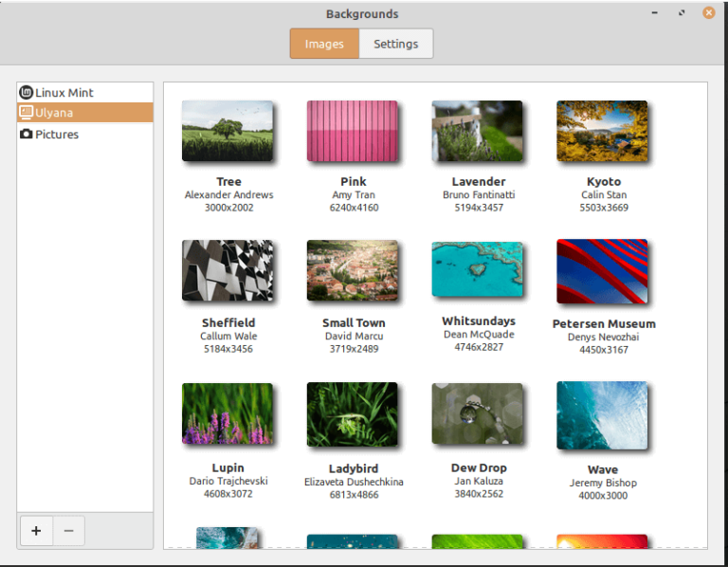The height and width of the screenshot is (567, 728).
Task: Click the resolution text 6813x4866
Action: click(354, 495)
